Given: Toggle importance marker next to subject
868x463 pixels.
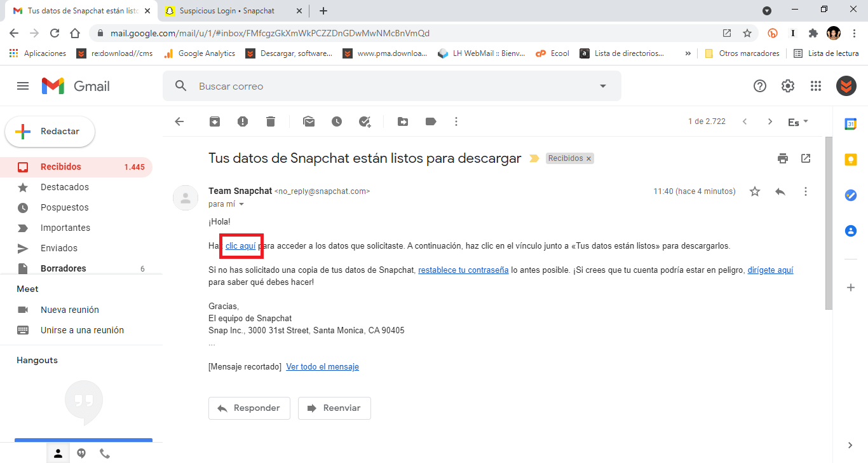Looking at the screenshot, I should click(x=534, y=158).
